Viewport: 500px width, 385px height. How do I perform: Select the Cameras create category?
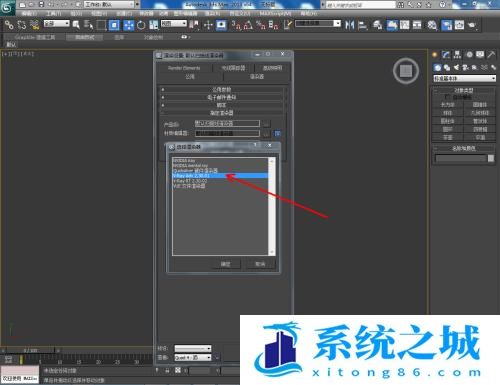point(465,68)
